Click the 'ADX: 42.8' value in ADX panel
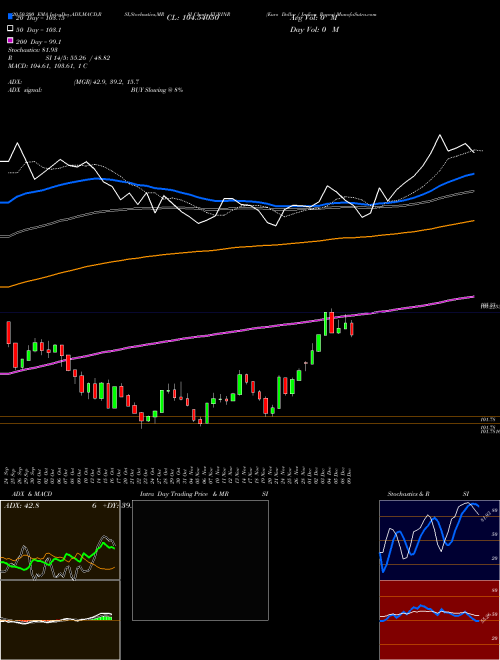The image size is (500, 660). pyautogui.click(x=21, y=506)
